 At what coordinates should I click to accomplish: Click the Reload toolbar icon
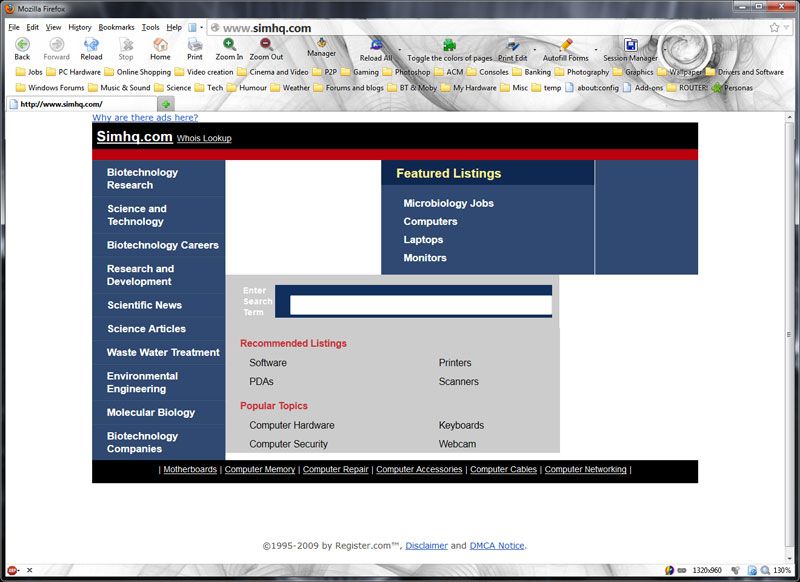pos(91,45)
